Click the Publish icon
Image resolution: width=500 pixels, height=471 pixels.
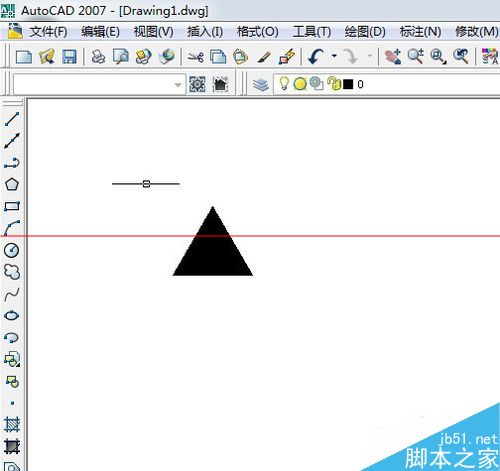[143, 56]
